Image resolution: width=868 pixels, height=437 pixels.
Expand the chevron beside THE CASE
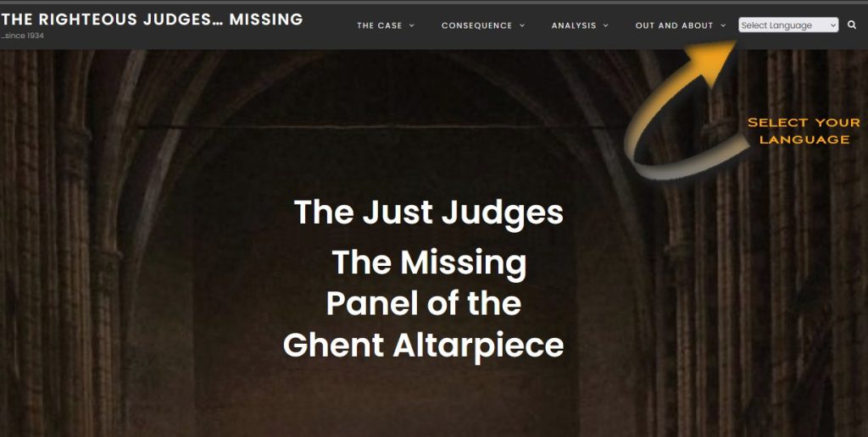(x=411, y=25)
